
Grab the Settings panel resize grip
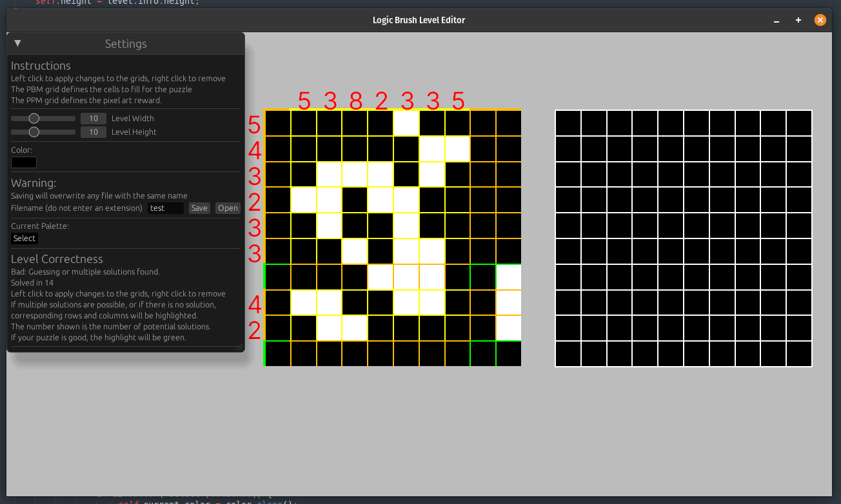(x=240, y=347)
